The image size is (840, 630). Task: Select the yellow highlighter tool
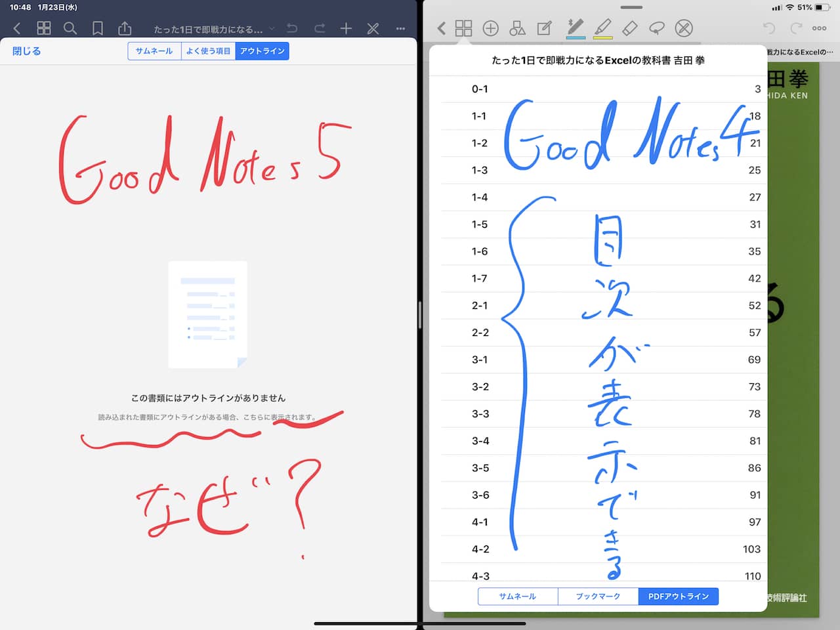[x=602, y=28]
